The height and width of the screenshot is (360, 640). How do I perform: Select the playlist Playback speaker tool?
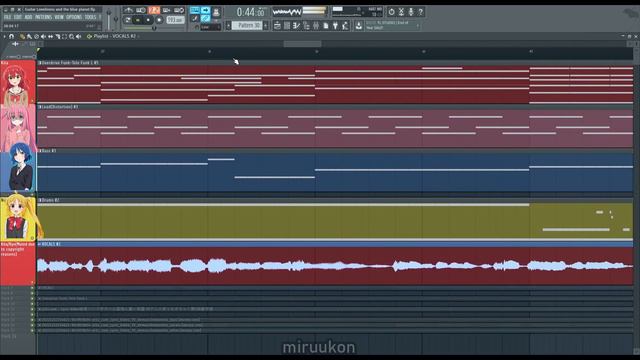point(78,36)
